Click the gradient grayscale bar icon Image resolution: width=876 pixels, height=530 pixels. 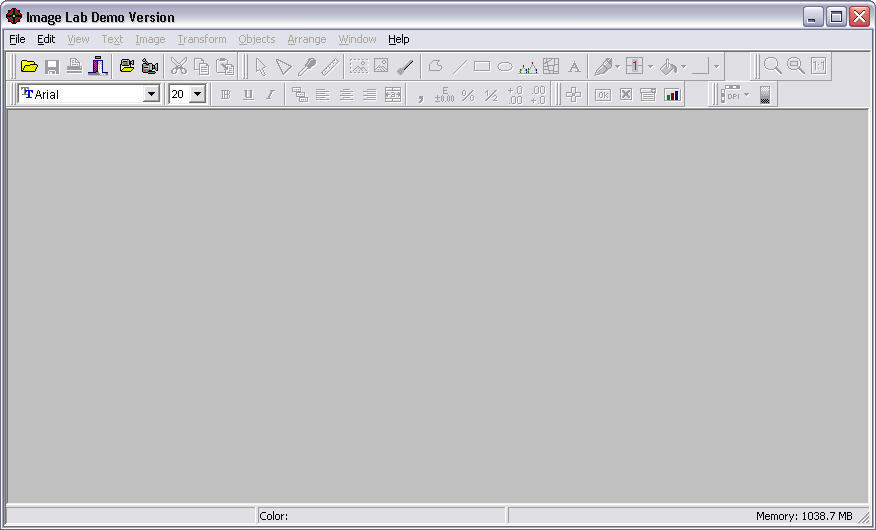tap(765, 94)
